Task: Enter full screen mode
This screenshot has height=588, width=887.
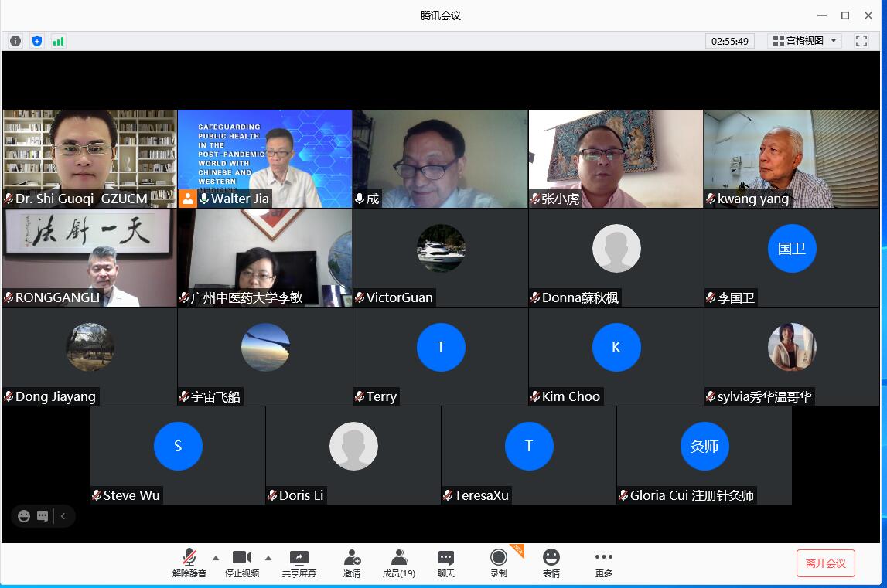Action: pyautogui.click(x=861, y=41)
